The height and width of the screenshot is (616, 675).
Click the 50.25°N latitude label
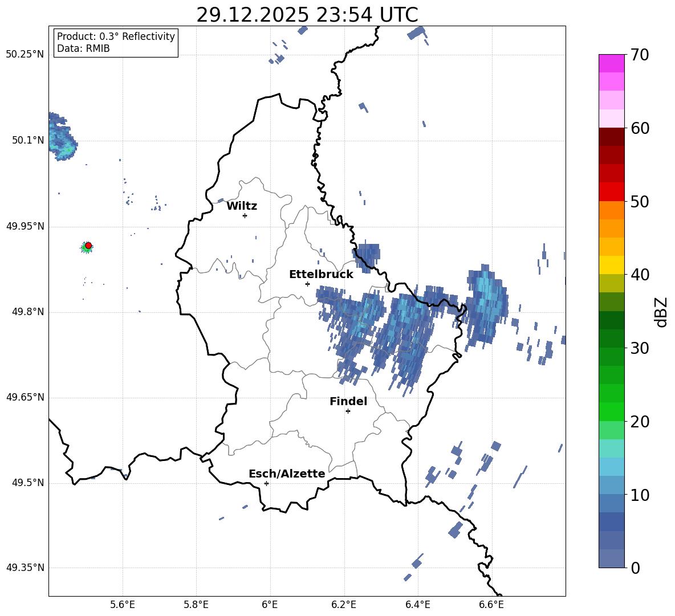click(x=25, y=55)
